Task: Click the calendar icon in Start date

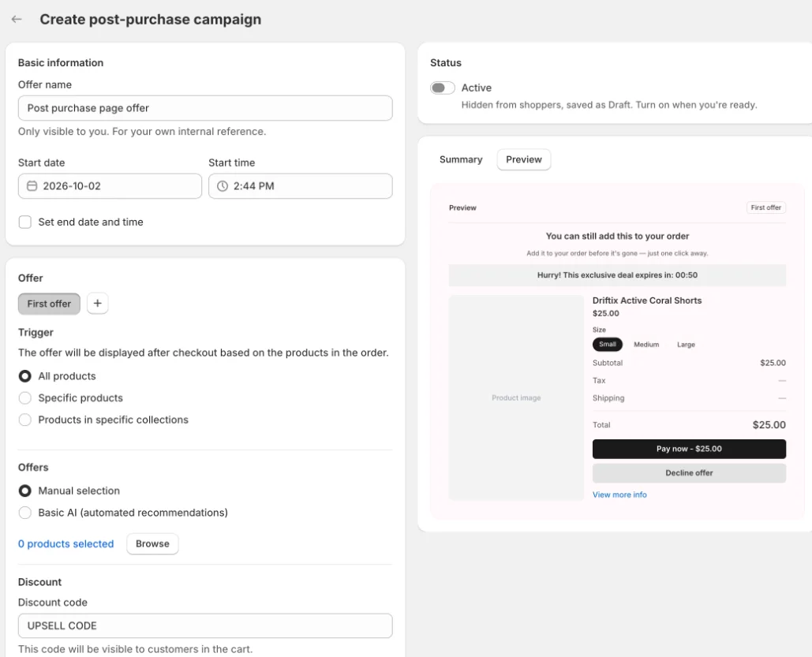Action: click(x=32, y=186)
